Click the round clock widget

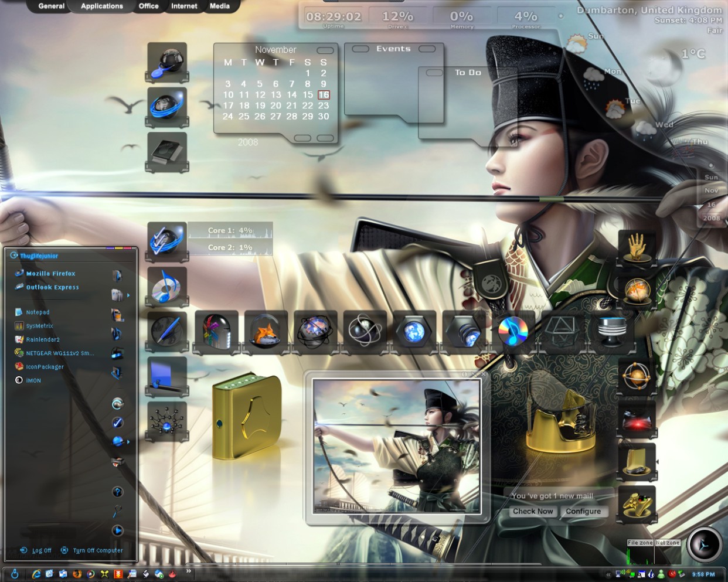(x=704, y=545)
